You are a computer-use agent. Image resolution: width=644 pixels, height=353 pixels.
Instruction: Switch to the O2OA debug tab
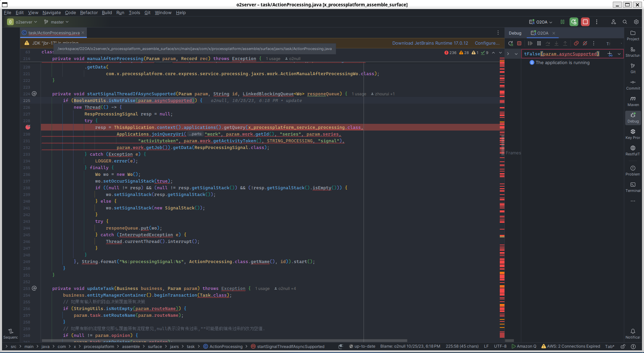point(542,33)
